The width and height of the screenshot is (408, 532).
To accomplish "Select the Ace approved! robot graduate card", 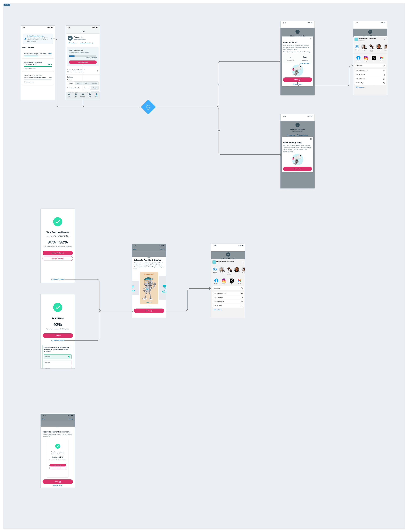I will click(149, 288).
